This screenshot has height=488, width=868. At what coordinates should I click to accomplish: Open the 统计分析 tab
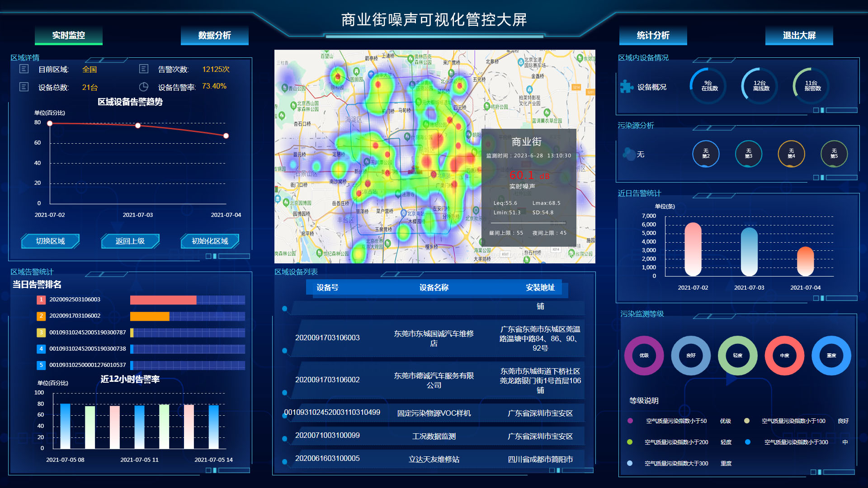(653, 35)
